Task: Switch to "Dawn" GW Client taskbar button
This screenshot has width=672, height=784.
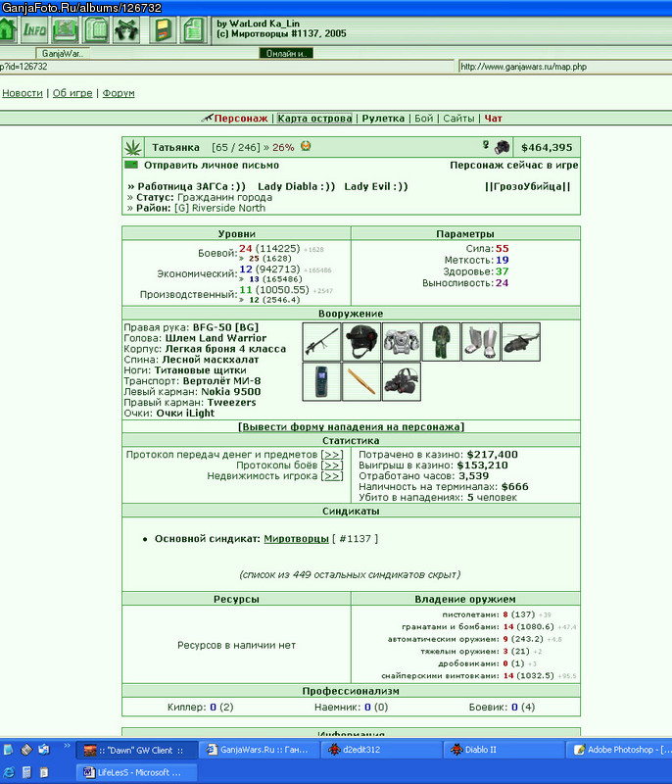Action: point(137,750)
